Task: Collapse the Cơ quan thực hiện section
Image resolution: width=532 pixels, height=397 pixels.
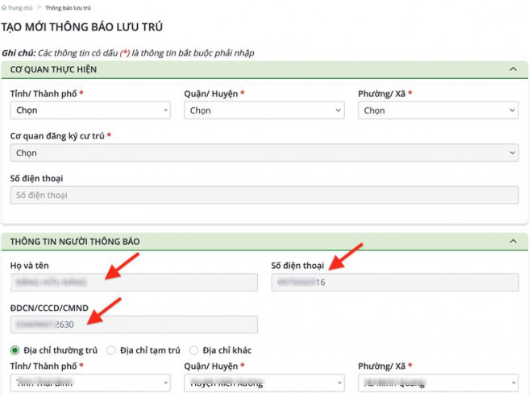Action: tap(513, 69)
